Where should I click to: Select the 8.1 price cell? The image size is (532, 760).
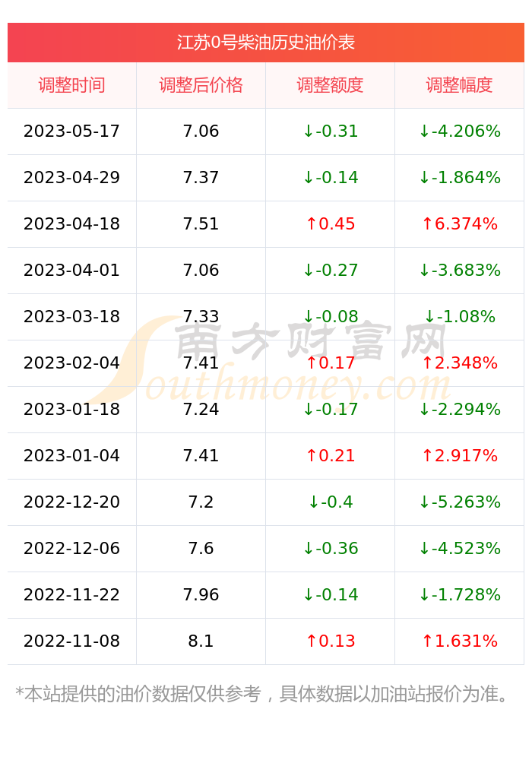point(201,641)
